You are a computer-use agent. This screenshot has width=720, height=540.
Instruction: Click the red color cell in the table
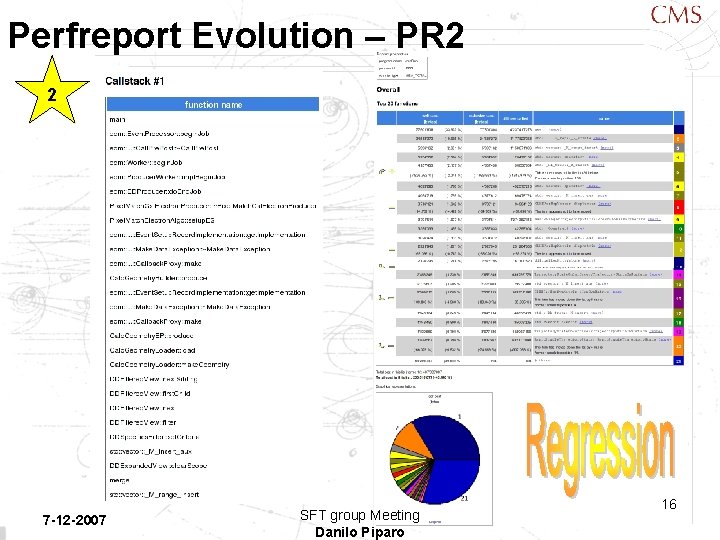tap(679, 208)
